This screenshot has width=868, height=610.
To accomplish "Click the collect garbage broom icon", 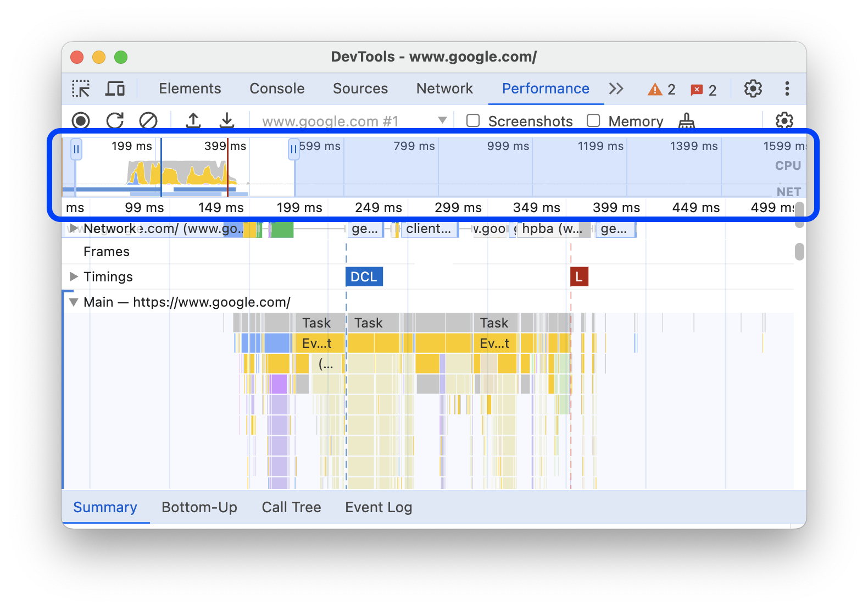I will tap(687, 121).
